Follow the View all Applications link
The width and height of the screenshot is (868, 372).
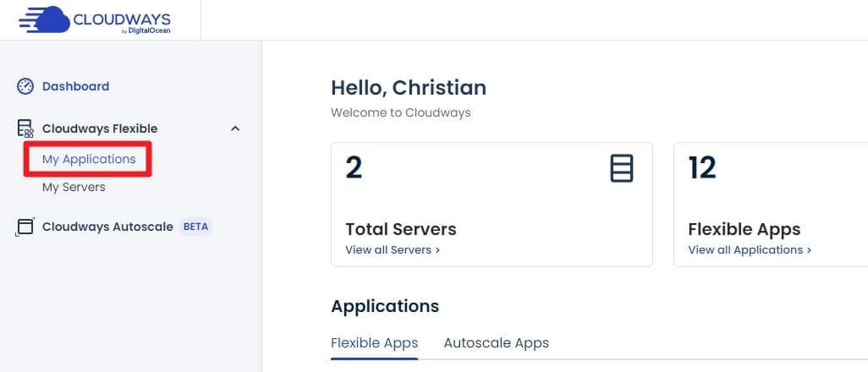[750, 249]
